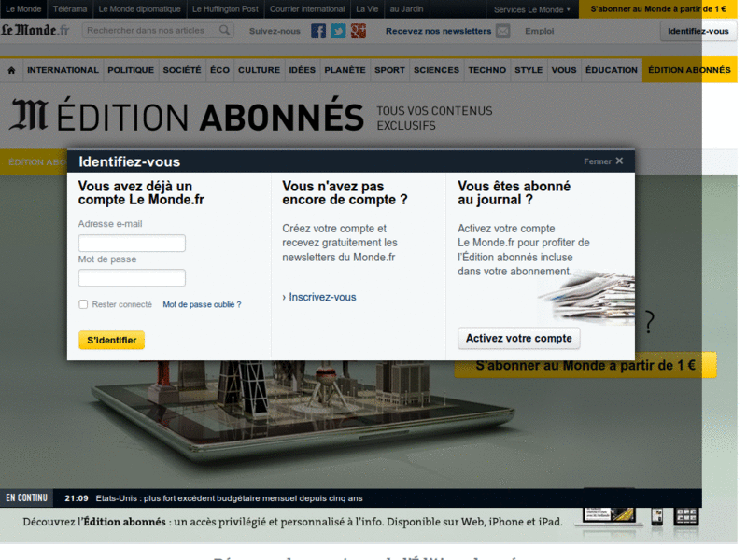
Task: Click the Le Monde.fr logo
Action: click(35, 31)
